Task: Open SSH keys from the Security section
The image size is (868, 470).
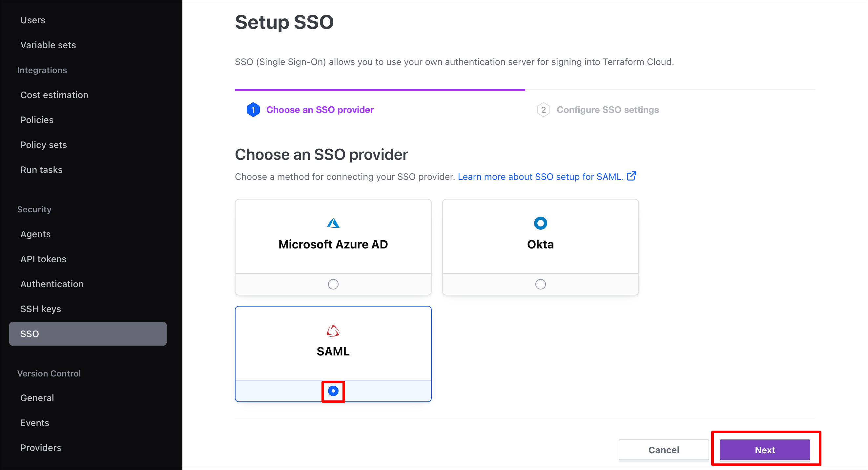Action: click(41, 309)
